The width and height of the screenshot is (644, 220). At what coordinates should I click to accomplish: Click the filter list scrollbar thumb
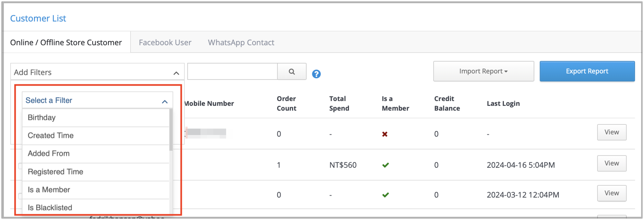(171, 130)
